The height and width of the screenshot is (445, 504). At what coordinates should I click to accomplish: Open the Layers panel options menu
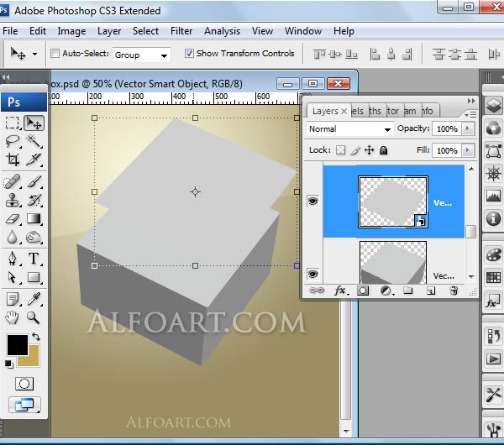click(470, 114)
